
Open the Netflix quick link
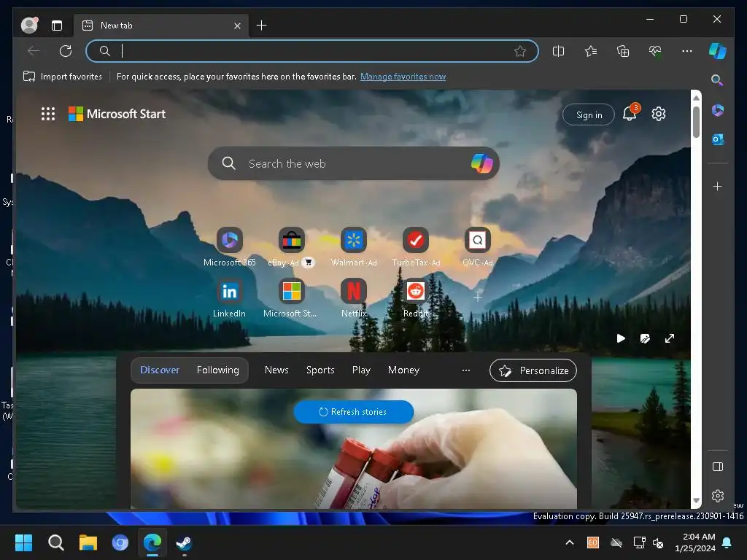[x=354, y=298]
